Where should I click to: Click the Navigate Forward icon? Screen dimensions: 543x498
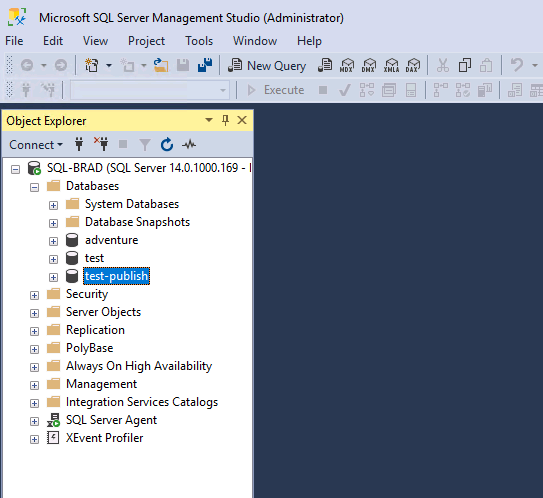(x=61, y=65)
